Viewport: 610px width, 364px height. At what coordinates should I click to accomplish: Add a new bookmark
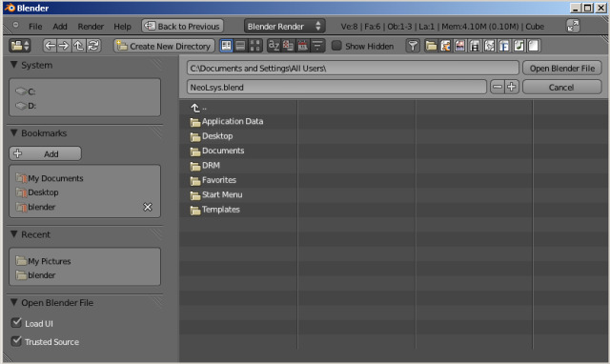[x=45, y=153]
